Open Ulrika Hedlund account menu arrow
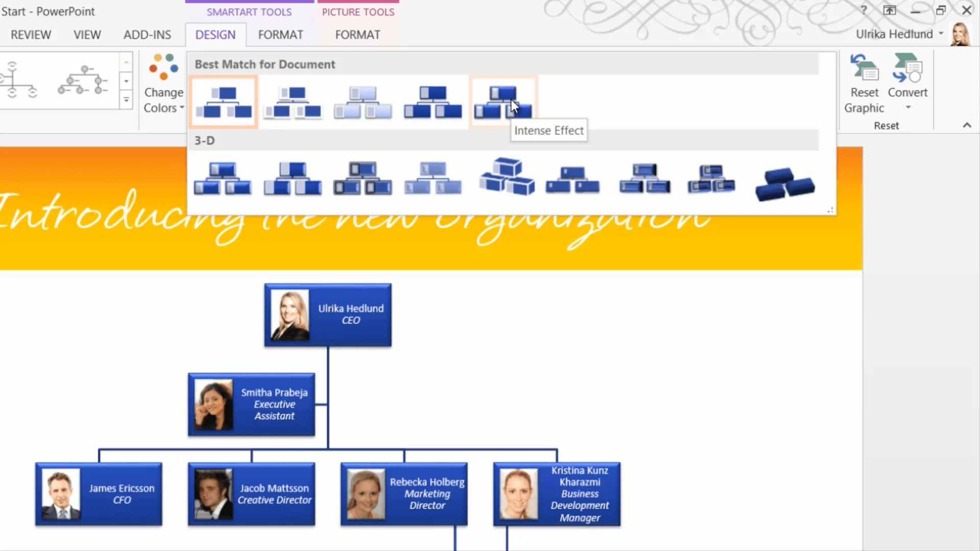This screenshot has height=551, width=980. coord(941,34)
